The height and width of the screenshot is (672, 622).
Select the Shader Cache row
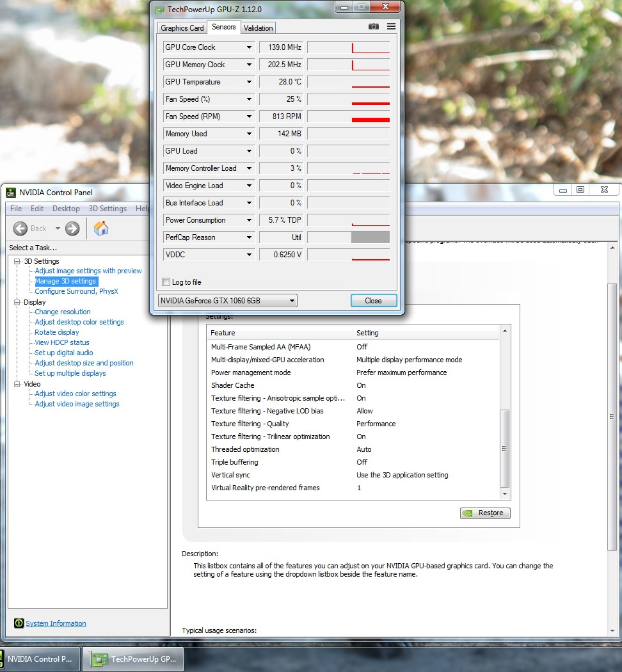(353, 385)
